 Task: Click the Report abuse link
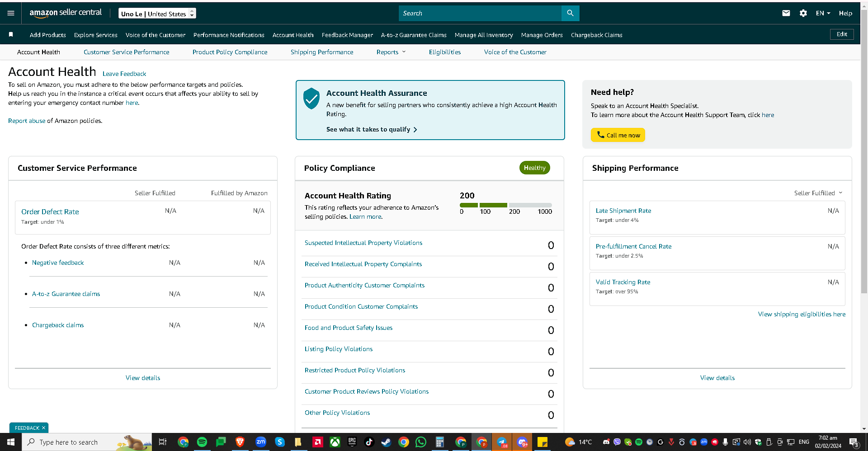pyautogui.click(x=27, y=121)
